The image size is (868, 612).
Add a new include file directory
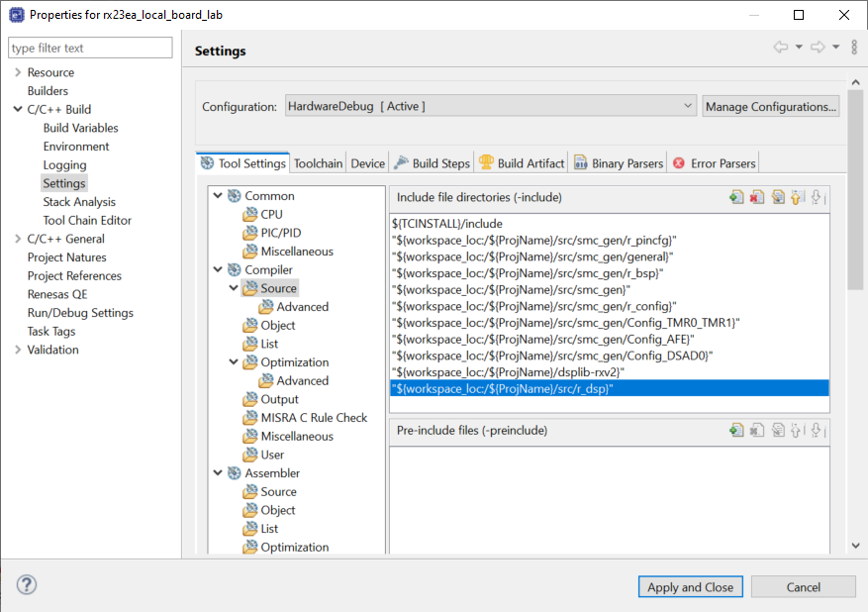[x=735, y=197]
